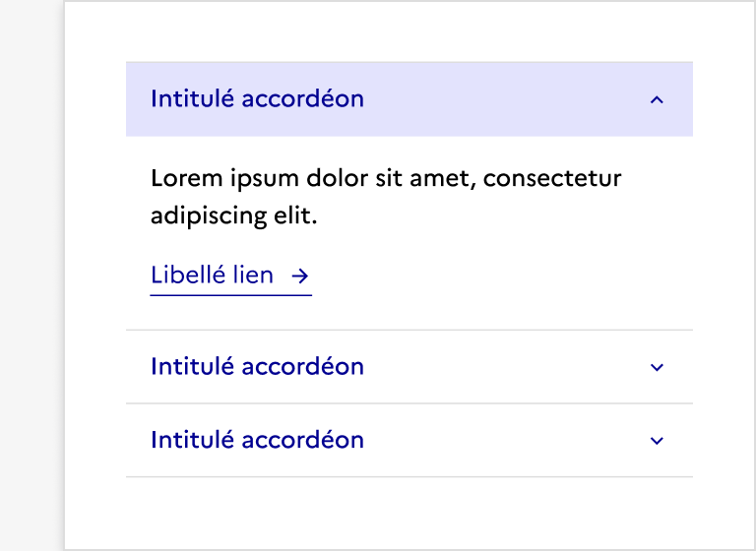Click the down chevron of the third accordion
Image resolution: width=756 pixels, height=551 pixels.
click(658, 441)
